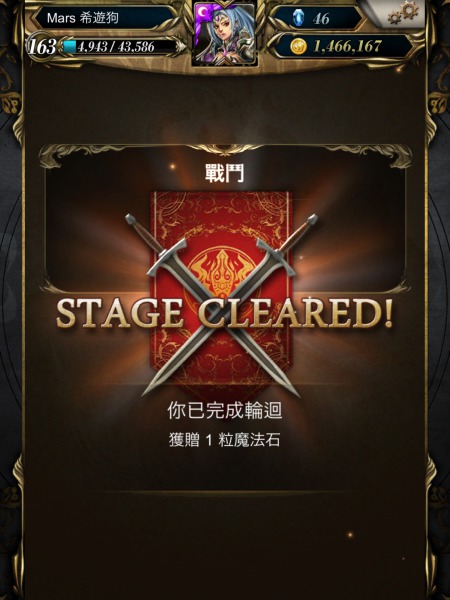This screenshot has height=600, width=450.
Task: Tap the purple moon attribute badge
Action: [203, 14]
